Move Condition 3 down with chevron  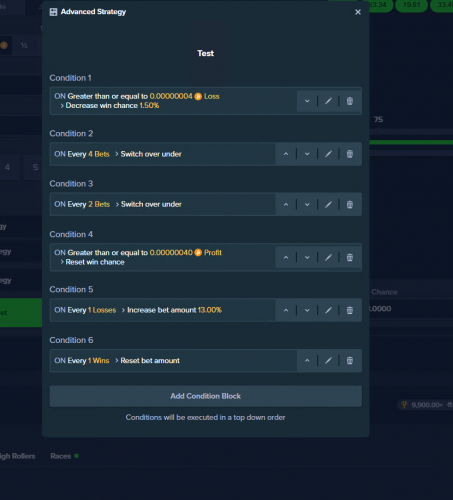coord(307,204)
